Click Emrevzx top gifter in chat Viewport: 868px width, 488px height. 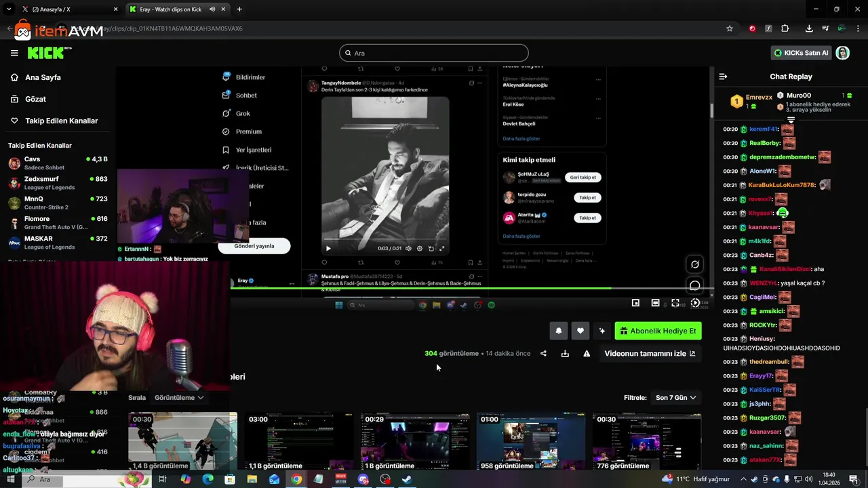point(759,97)
